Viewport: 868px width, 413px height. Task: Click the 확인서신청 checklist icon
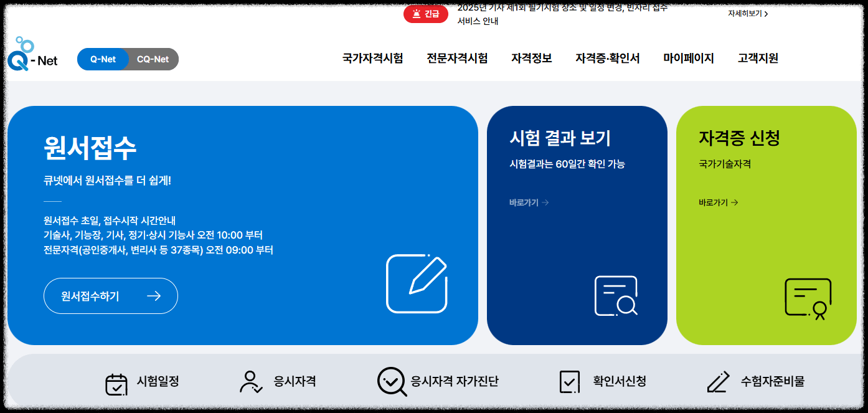(568, 382)
